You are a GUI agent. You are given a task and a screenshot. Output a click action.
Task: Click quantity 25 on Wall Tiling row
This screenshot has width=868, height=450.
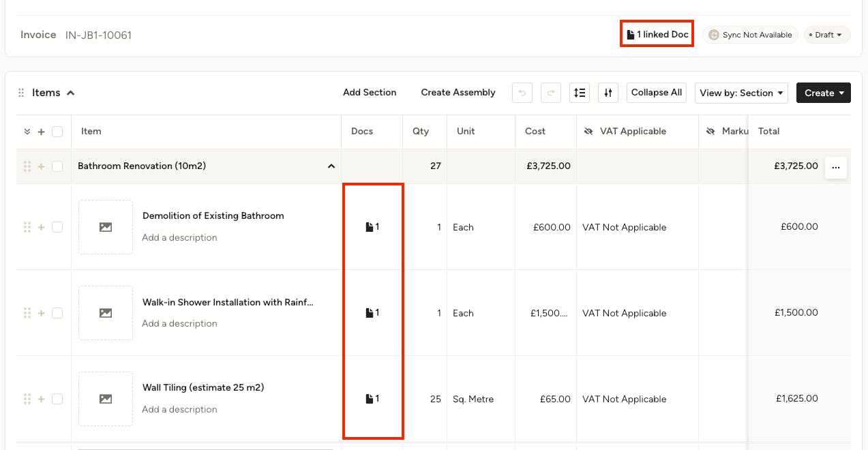(436, 399)
